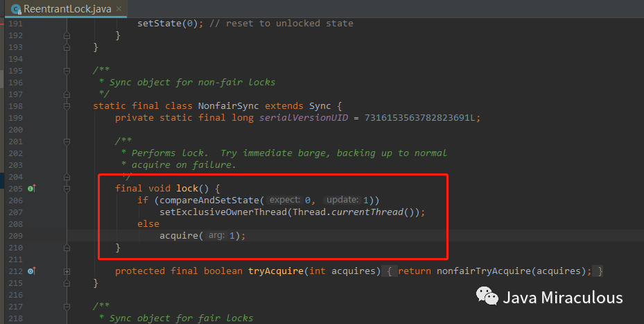This screenshot has height=324, width=644.
Task: Close the ReentrantLock.java editor tab
Action: tap(119, 8)
